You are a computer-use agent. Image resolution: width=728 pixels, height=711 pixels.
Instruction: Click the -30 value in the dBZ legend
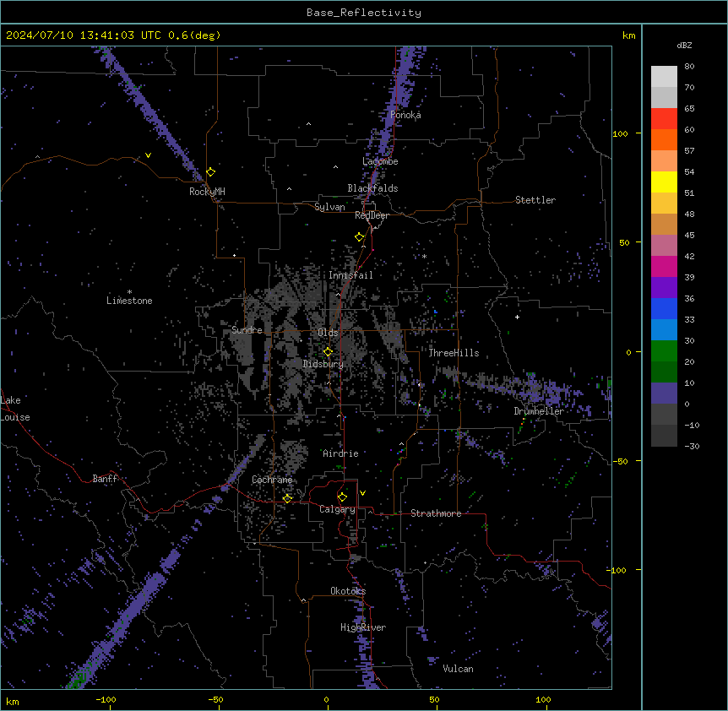pyautogui.click(x=692, y=446)
